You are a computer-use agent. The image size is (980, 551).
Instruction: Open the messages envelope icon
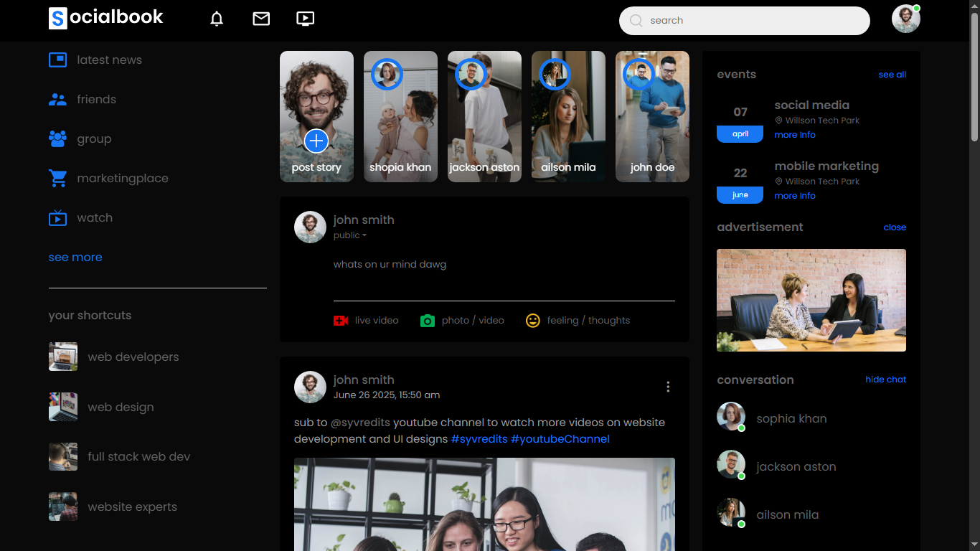tap(261, 19)
